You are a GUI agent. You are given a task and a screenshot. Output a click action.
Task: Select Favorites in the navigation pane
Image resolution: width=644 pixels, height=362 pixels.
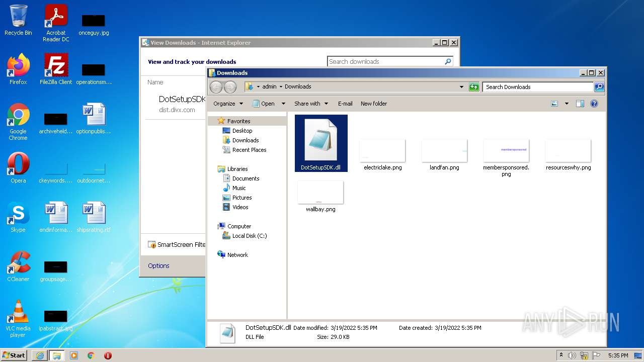[238, 121]
